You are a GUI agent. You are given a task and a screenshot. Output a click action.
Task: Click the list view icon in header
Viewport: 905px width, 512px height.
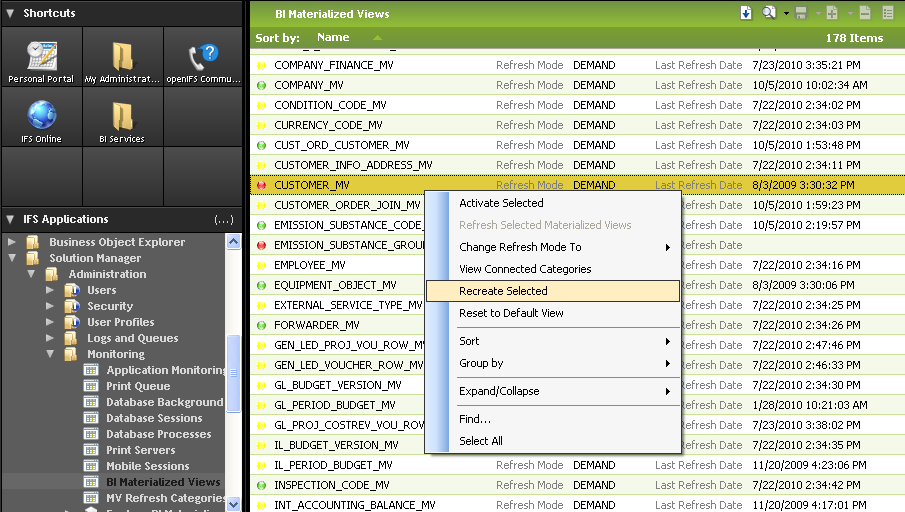point(888,13)
